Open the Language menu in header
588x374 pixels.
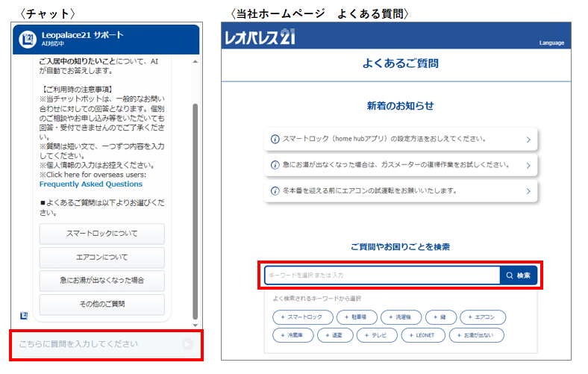[551, 43]
